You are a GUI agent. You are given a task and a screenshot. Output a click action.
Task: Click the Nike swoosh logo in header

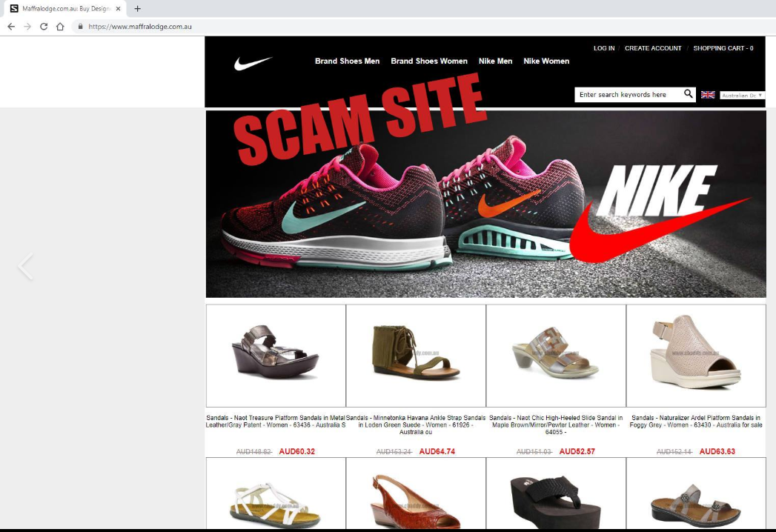pos(253,63)
